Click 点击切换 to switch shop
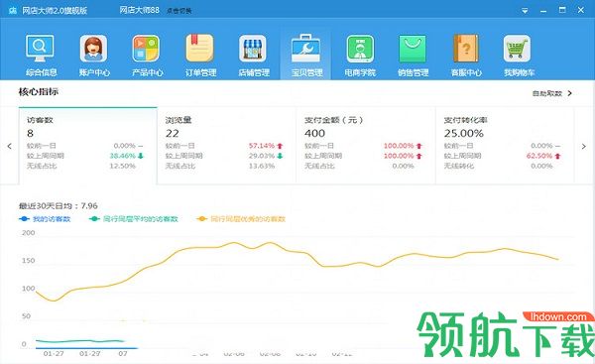Screen dimensions: 595x364 (178, 11)
